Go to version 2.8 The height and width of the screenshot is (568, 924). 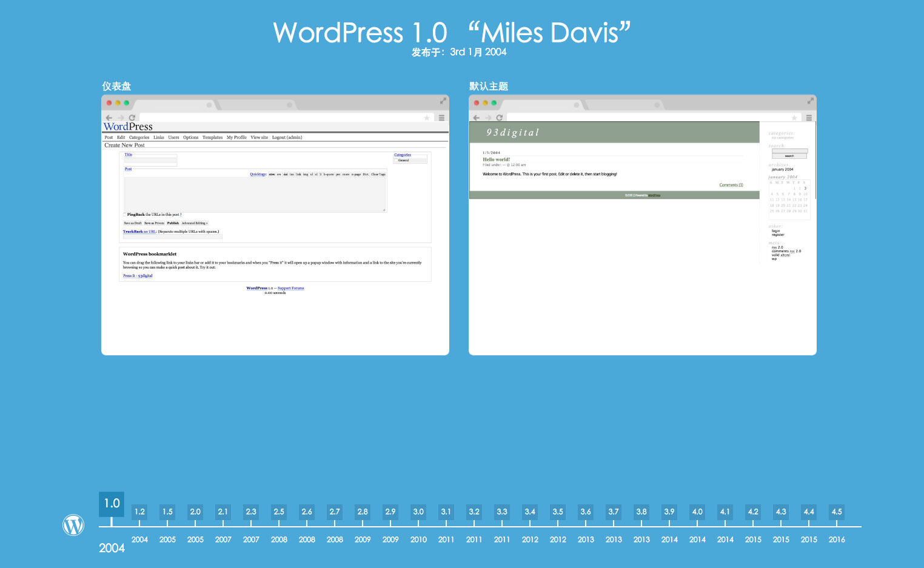pyautogui.click(x=363, y=512)
